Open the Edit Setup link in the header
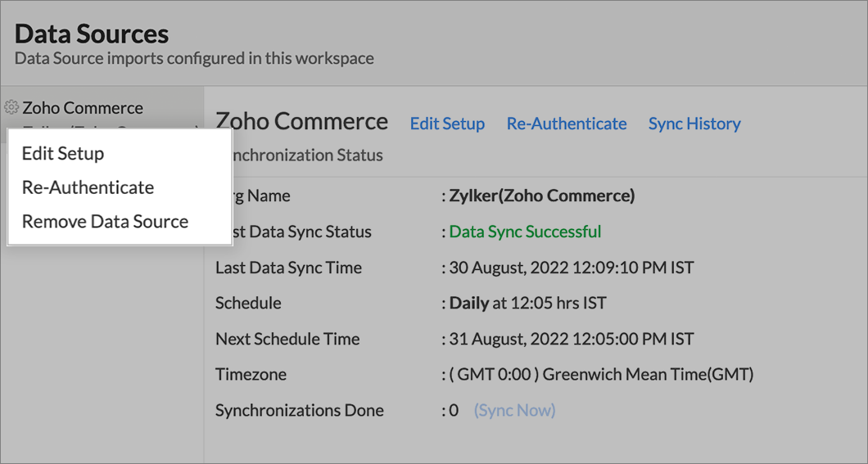Screen dimensions: 868x464 point(447,124)
